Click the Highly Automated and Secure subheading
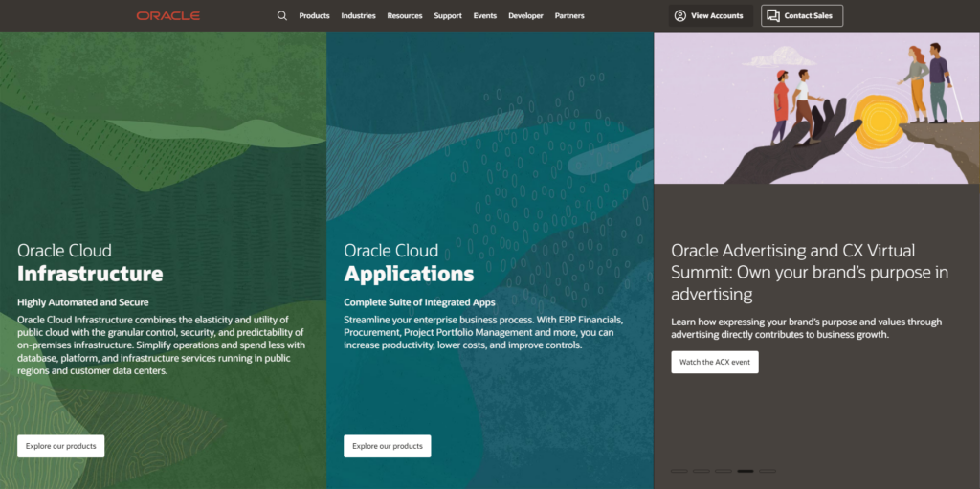 pos(83,302)
